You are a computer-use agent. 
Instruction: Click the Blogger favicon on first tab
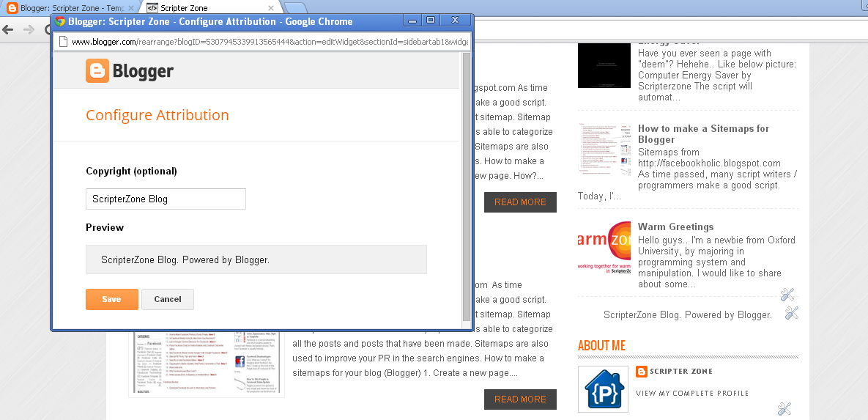(12, 8)
